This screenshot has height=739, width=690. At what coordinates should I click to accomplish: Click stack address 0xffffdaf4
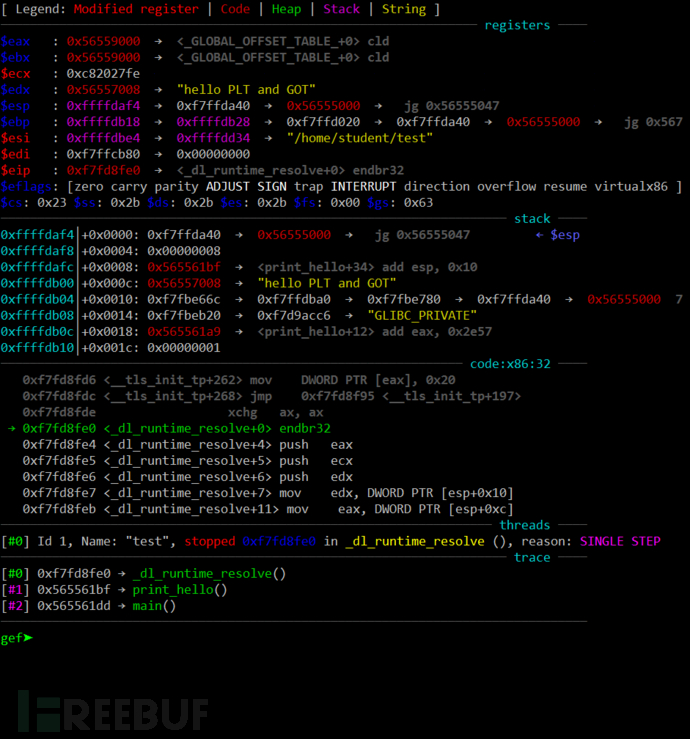click(x=36, y=235)
